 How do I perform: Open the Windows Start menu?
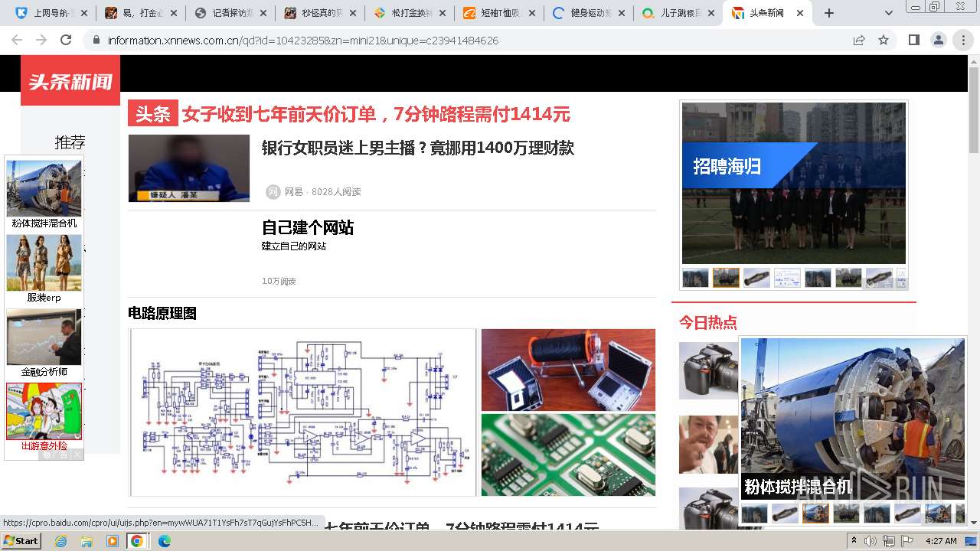coord(22,540)
